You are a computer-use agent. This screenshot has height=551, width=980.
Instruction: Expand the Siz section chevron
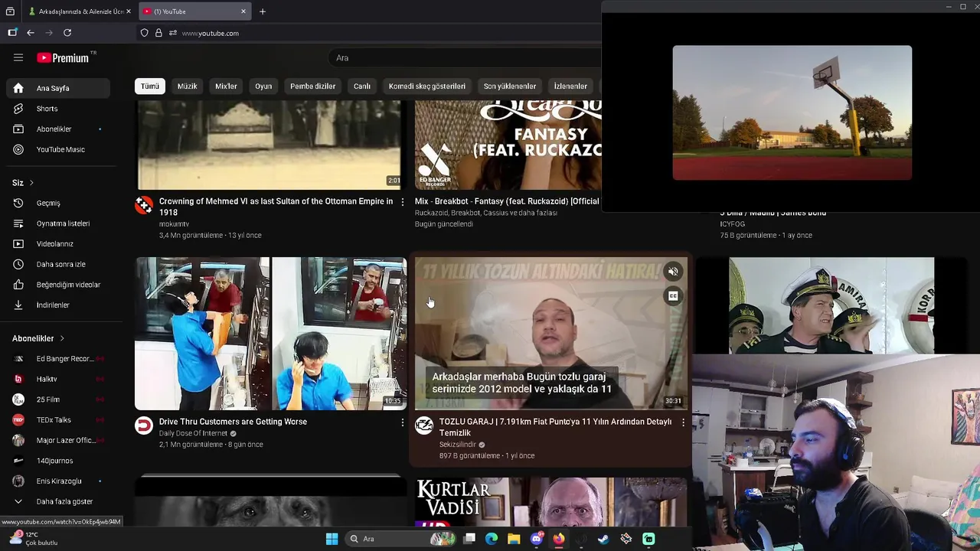[x=31, y=183]
